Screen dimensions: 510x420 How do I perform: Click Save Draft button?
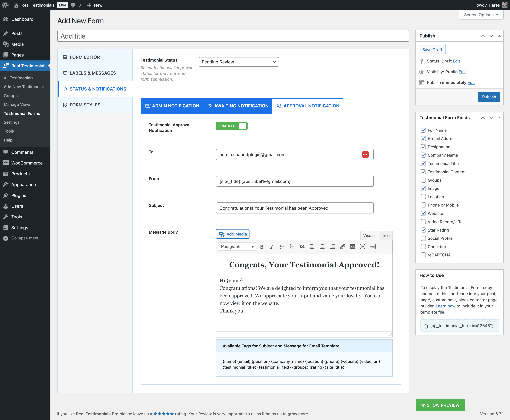tap(432, 50)
